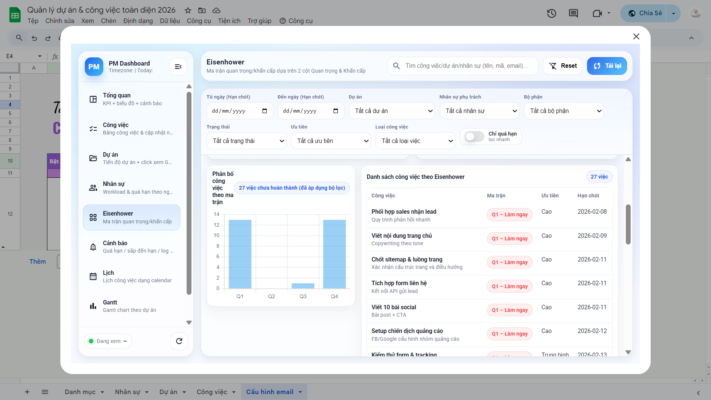Open the Nhân sự phụ trách dropdown
This screenshot has height=400, width=711.
coord(477,111)
